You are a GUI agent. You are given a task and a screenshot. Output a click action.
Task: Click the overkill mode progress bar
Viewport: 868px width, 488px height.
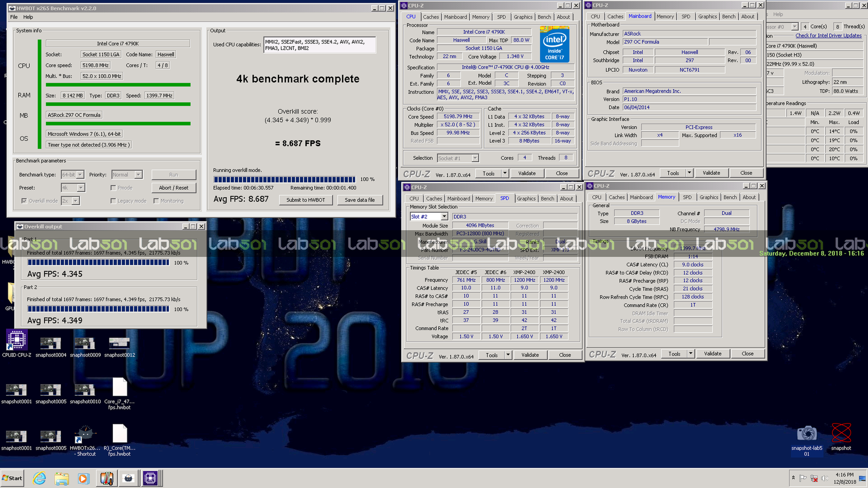tap(284, 179)
